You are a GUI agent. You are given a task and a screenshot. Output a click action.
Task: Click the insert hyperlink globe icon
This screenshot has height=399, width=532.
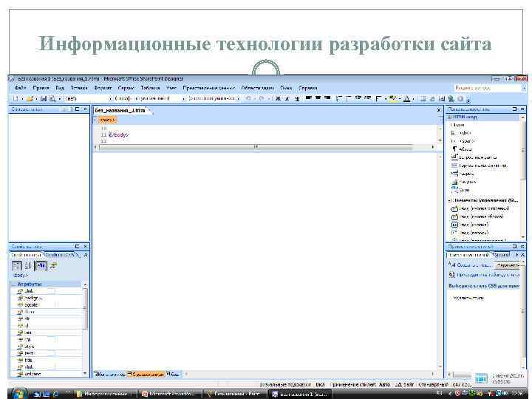tap(451, 99)
